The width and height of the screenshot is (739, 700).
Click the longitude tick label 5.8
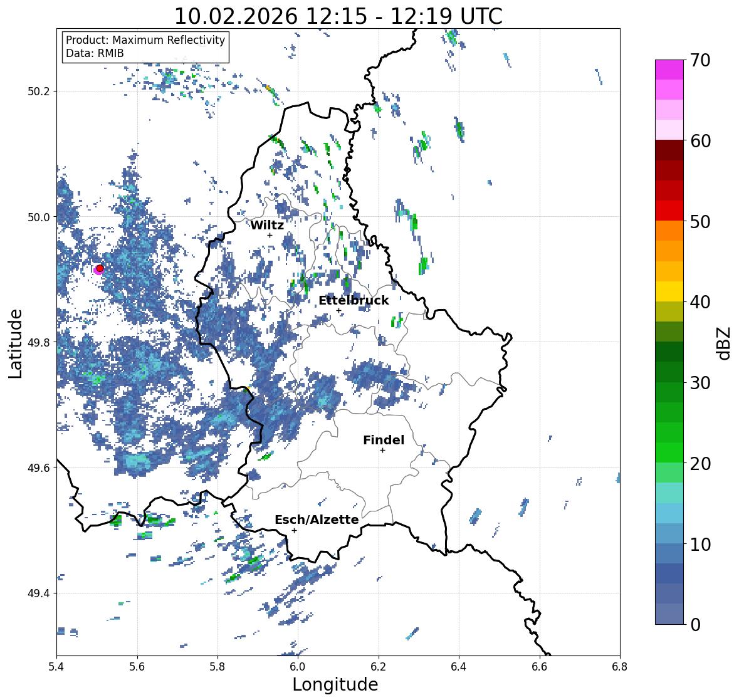pyautogui.click(x=218, y=667)
